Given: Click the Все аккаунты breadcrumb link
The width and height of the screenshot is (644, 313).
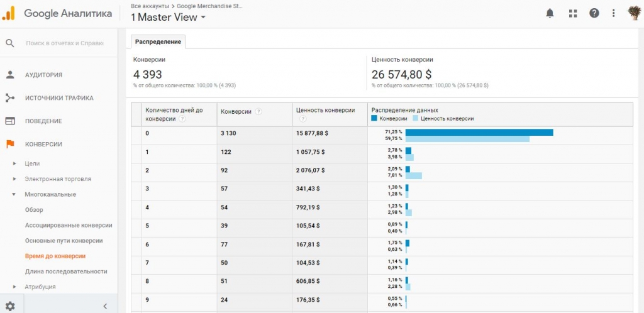Looking at the screenshot, I should tap(150, 6).
